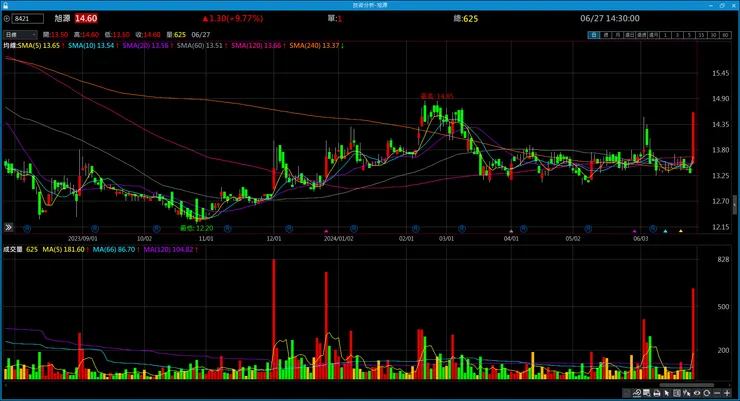Click the month marker icon near 06/03
Screen dimensions: 740x401
(x=653, y=229)
